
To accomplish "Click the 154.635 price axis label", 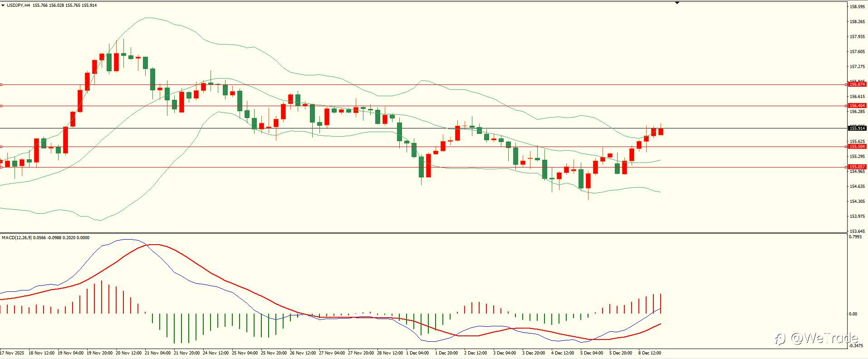I will click(x=857, y=187).
